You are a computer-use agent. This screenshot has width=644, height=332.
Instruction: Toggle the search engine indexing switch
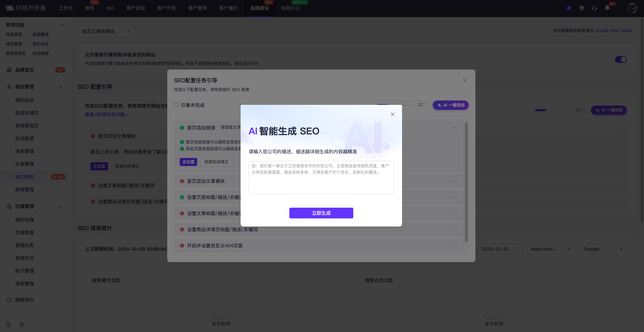[x=620, y=59]
